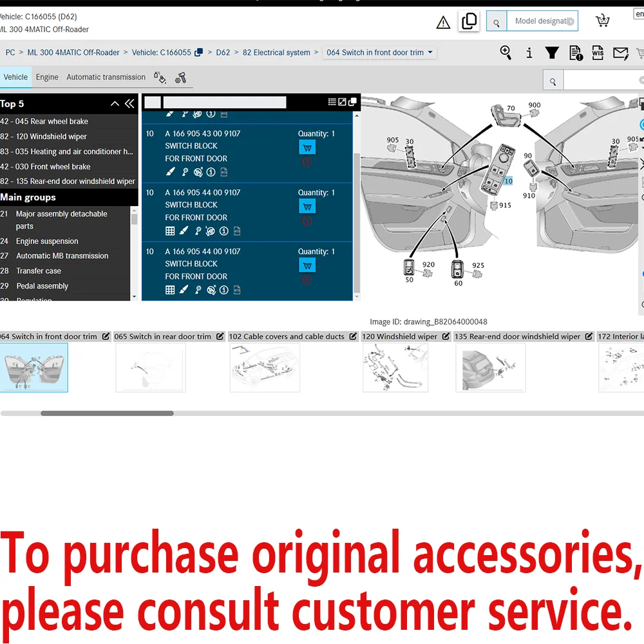Image resolution: width=644 pixels, height=644 pixels.
Task: Select the parts list view icon above parts
Action: [332, 102]
